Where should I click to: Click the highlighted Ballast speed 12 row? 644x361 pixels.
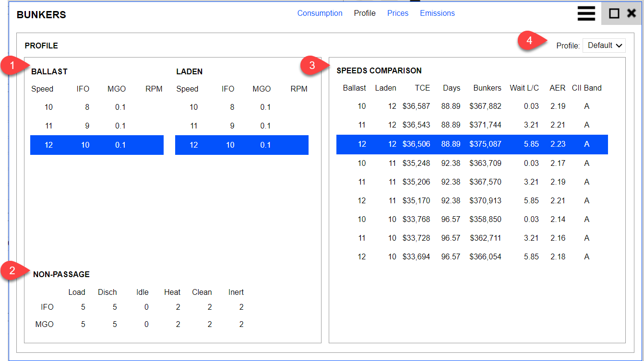coord(96,145)
